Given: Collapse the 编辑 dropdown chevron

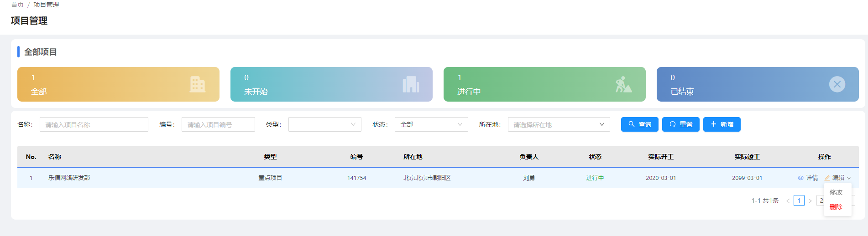Looking at the screenshot, I should tap(849, 178).
